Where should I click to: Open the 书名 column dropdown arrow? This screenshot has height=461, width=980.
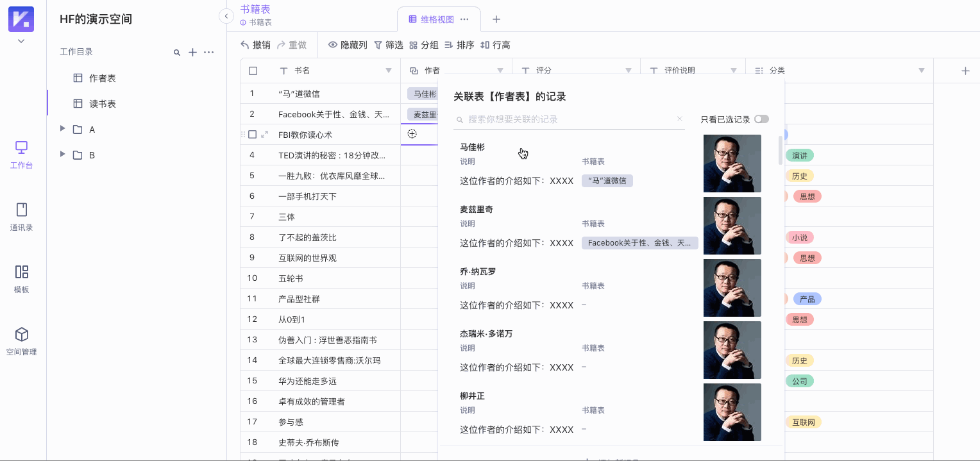[x=388, y=71]
